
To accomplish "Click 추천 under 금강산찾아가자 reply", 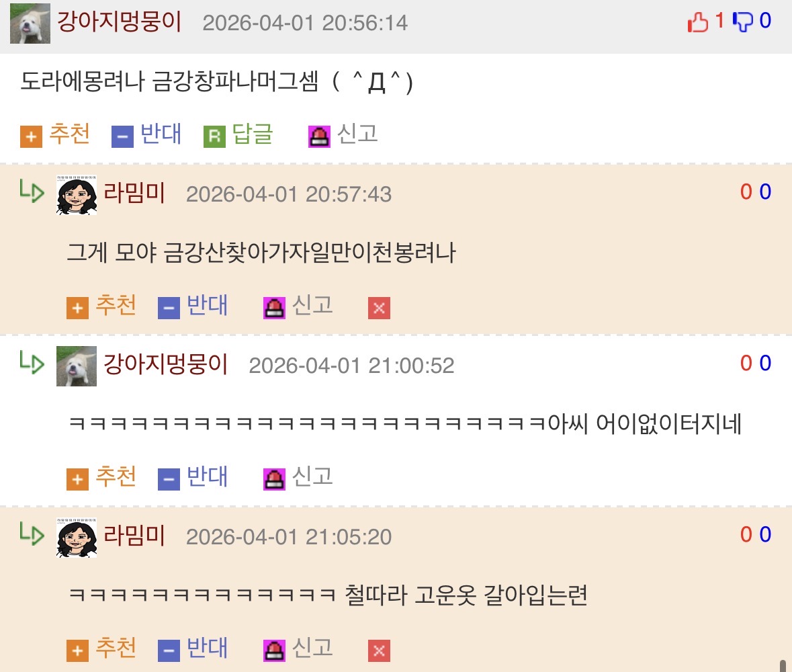I will [x=101, y=306].
